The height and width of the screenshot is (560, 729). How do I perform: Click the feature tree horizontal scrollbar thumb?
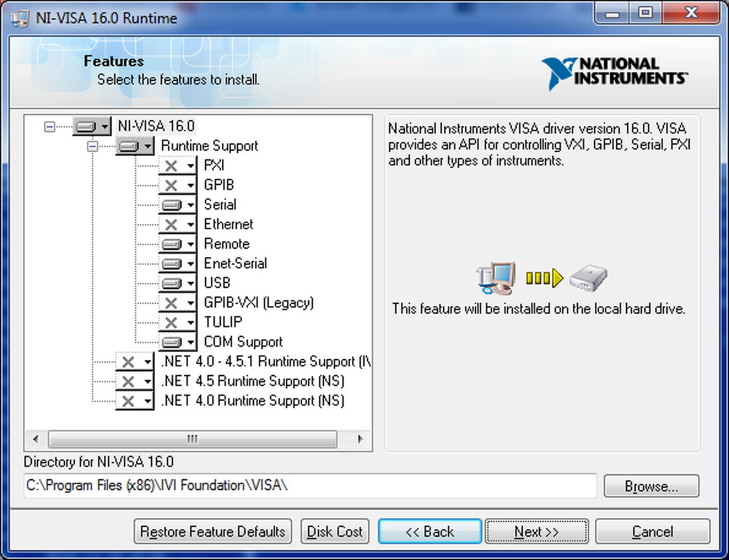click(x=193, y=439)
